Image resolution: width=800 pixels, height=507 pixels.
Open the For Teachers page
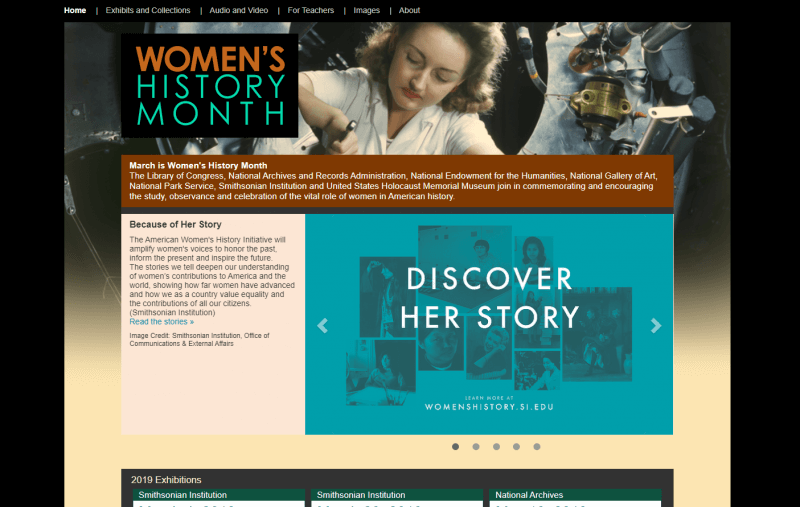point(311,10)
